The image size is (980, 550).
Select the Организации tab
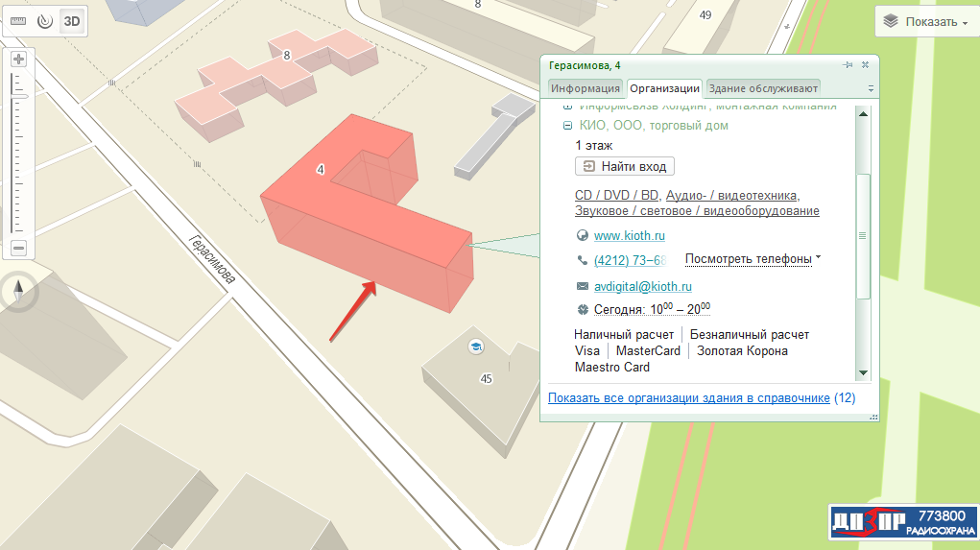click(664, 88)
